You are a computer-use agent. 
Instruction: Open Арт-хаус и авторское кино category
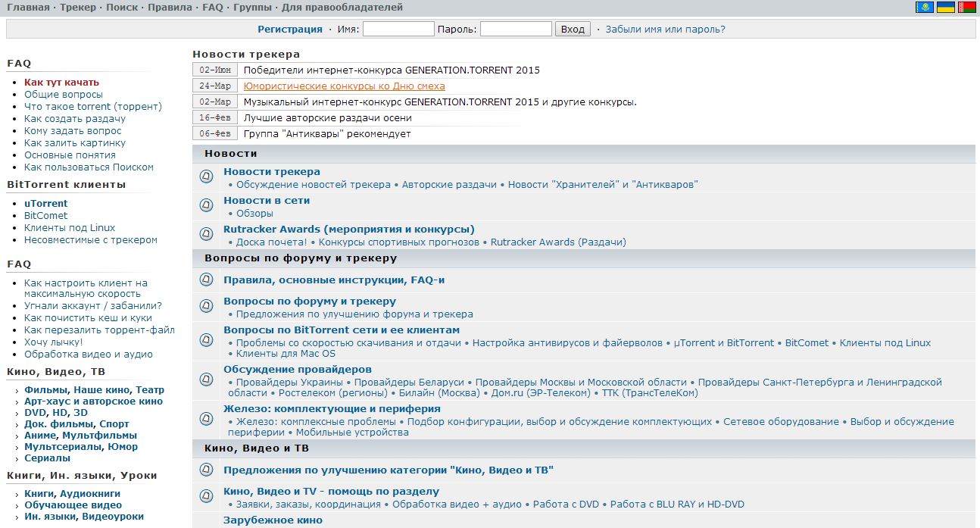(x=93, y=401)
